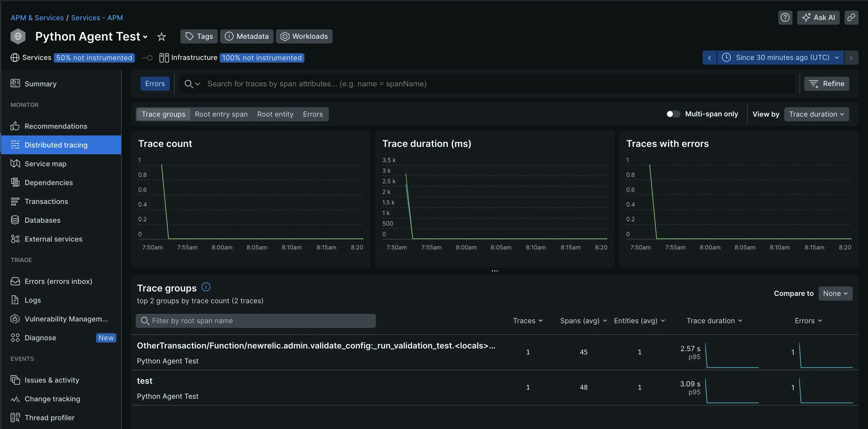Open the APM & Services breadcrumb link
This screenshot has height=429, width=868.
pos(37,18)
